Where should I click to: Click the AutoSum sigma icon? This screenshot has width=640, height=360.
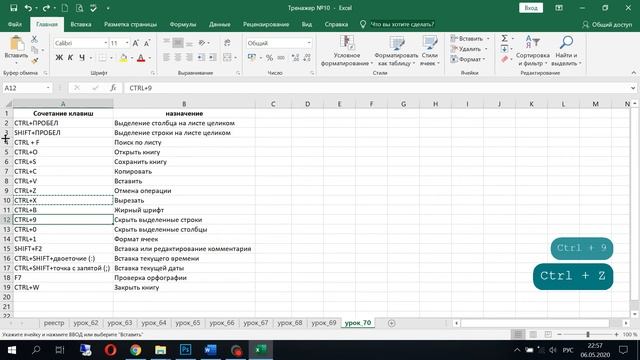tap(504, 38)
